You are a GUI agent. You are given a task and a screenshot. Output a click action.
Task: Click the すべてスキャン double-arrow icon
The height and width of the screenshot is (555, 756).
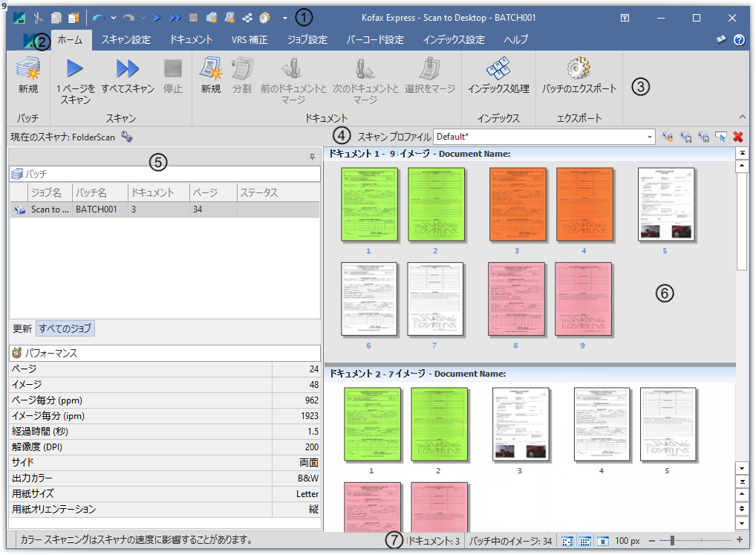click(128, 68)
